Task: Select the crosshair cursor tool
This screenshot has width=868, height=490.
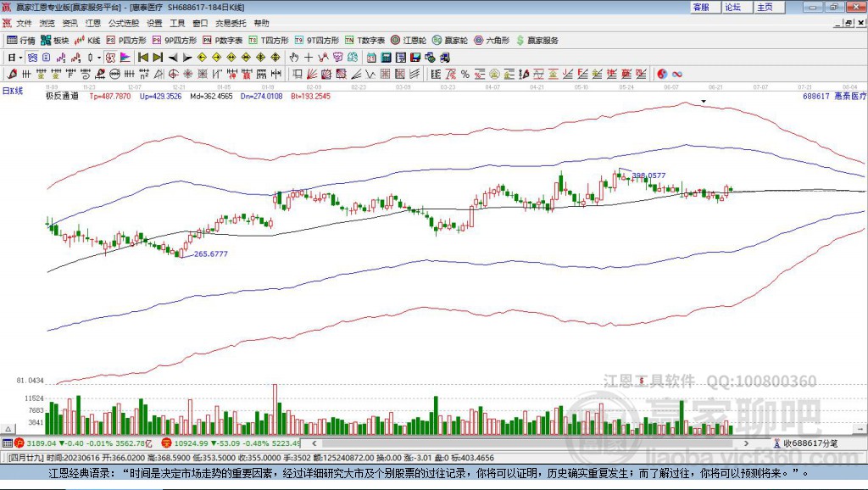Action: 309,58
